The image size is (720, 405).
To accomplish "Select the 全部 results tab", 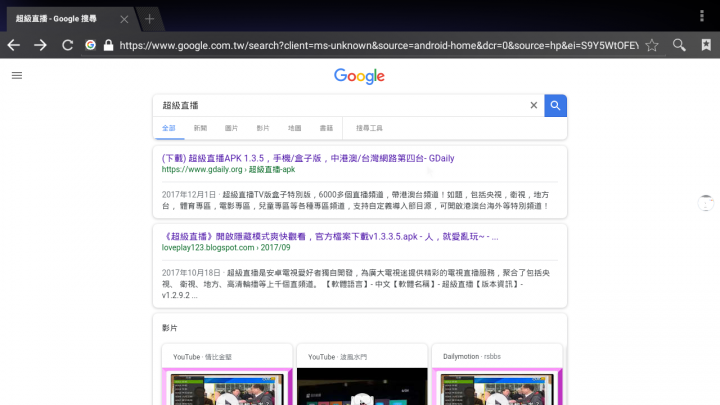I will click(x=169, y=128).
